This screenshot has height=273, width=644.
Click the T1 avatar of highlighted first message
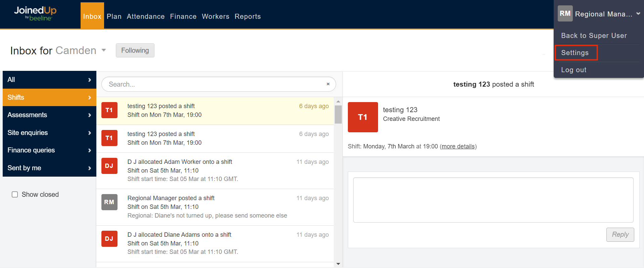109,110
